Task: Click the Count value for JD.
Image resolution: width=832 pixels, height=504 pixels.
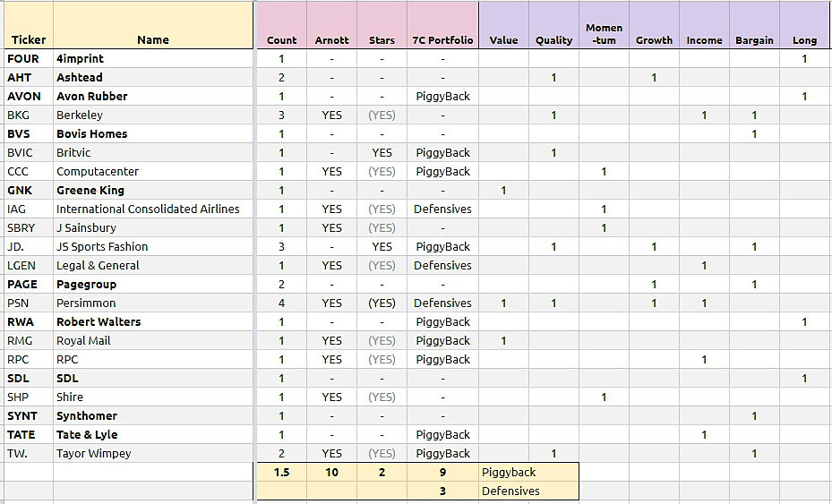Action: click(x=281, y=247)
